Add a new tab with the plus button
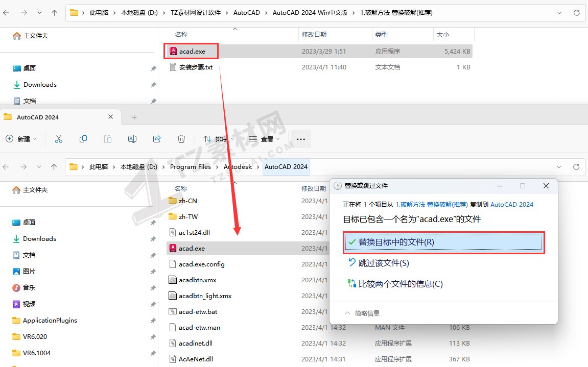This screenshot has width=588, height=367. [x=134, y=117]
